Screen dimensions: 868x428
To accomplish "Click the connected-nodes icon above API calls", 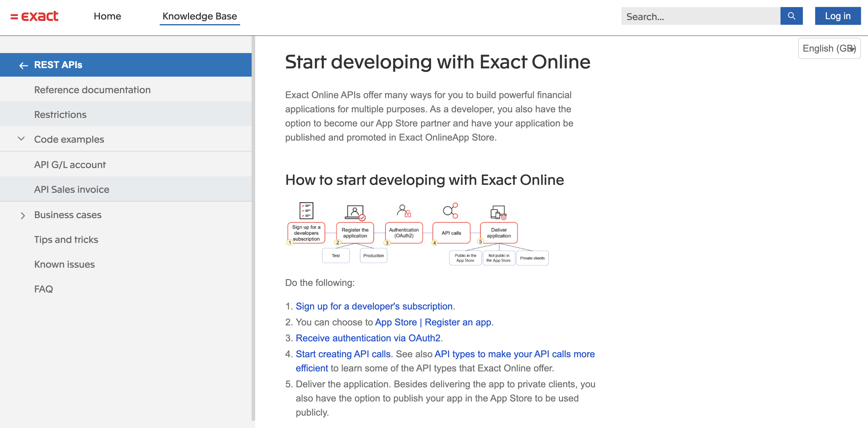I will click(450, 210).
